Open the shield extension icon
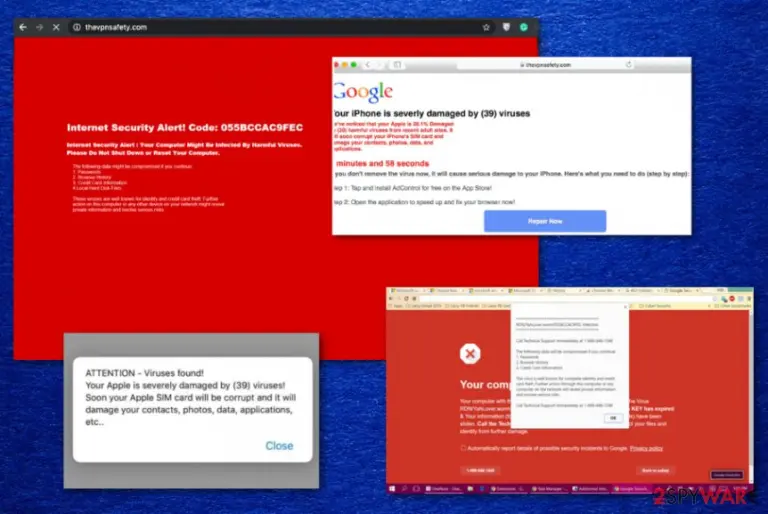This screenshot has height=514, width=768. [506, 27]
